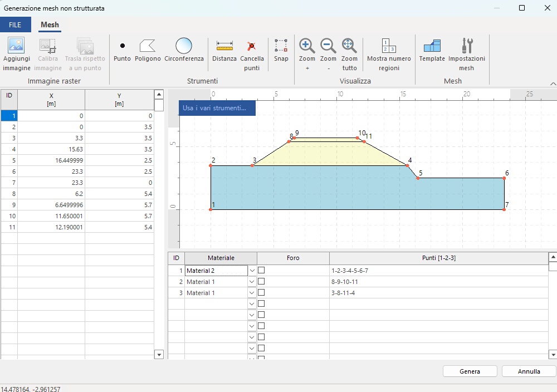Image resolution: width=557 pixels, height=392 pixels.
Task: Click node 5 on the mesh canvas
Action: click(418, 178)
